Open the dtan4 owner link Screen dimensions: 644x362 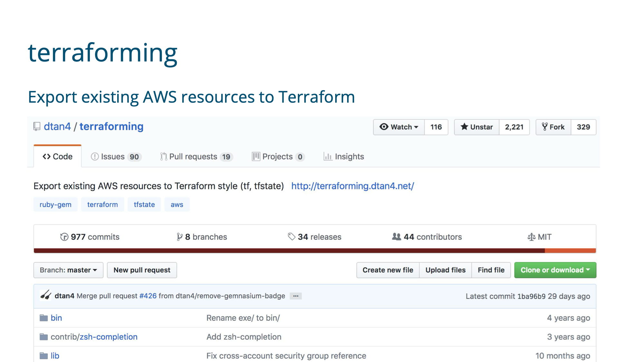[57, 126]
